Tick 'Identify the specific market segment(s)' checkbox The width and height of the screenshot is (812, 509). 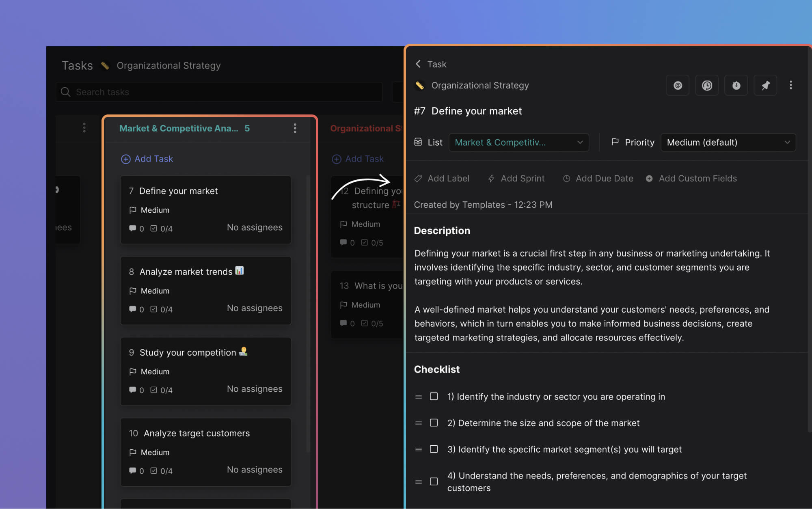[434, 449]
